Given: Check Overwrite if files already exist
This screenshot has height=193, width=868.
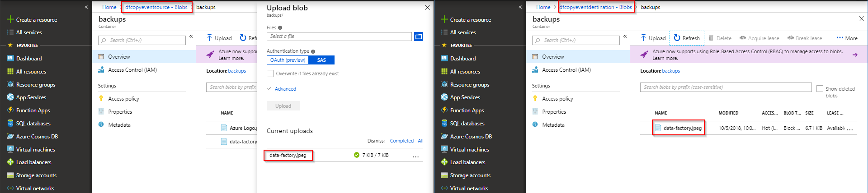Looking at the screenshot, I should (x=270, y=74).
